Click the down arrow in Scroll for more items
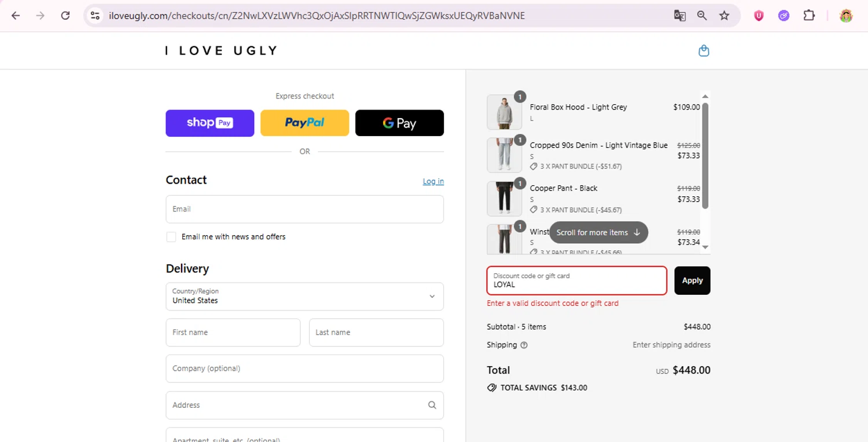 [637, 232]
